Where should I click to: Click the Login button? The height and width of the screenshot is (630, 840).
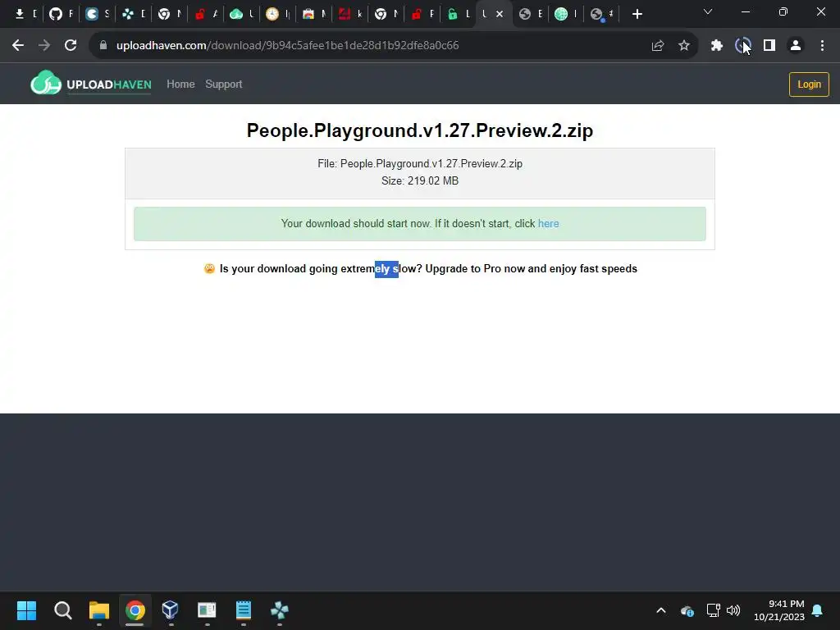pos(809,84)
